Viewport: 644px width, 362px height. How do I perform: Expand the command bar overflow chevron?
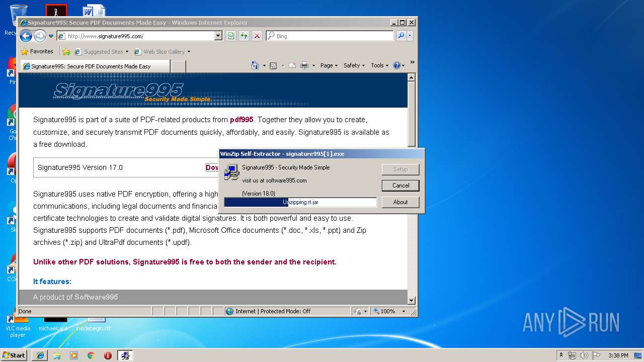tap(412, 62)
